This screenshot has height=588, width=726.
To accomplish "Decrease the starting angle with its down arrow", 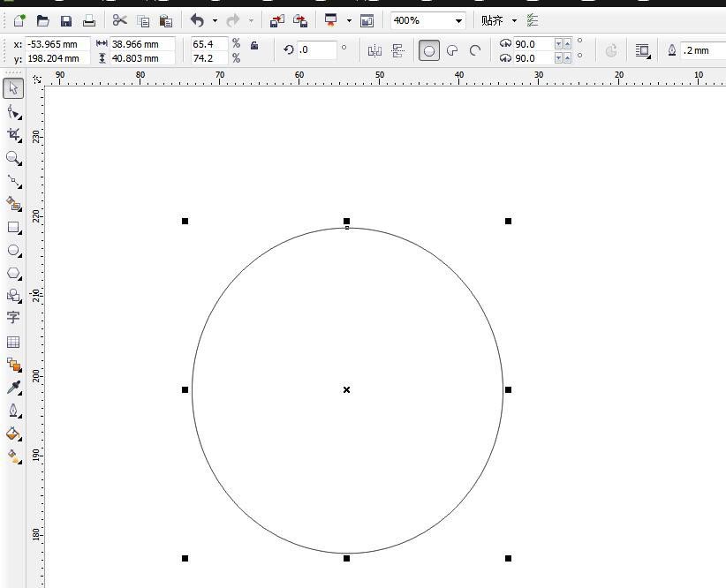I will [x=558, y=44].
